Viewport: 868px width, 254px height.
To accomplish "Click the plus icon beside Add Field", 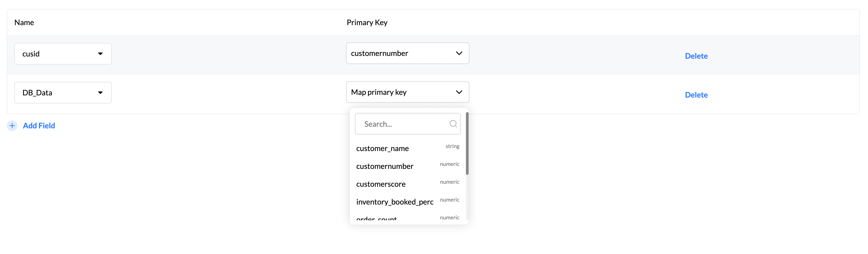I will tap(12, 125).
